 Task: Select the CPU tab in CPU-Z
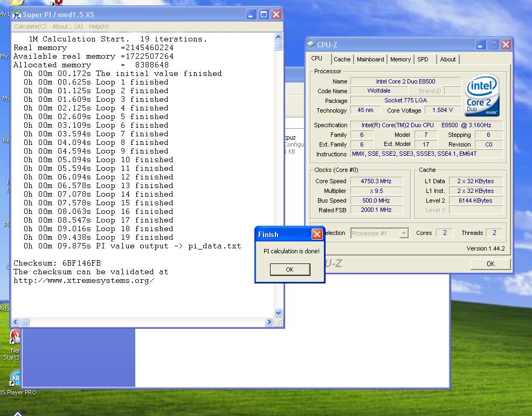[x=317, y=58]
